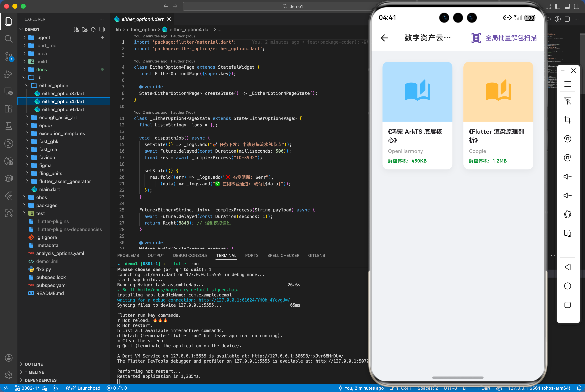The width and height of the screenshot is (585, 392).
Task: Click New File icon in explorer header
Action: 76,29
